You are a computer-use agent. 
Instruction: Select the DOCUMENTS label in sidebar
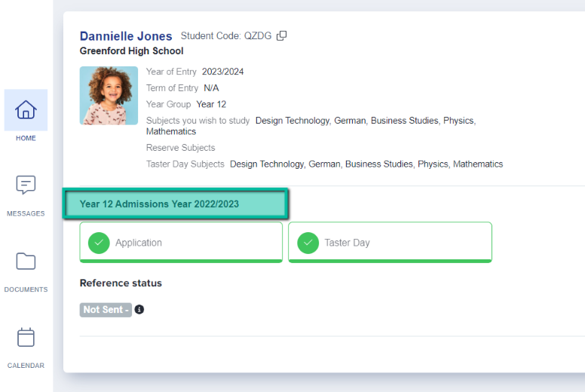[x=26, y=289]
